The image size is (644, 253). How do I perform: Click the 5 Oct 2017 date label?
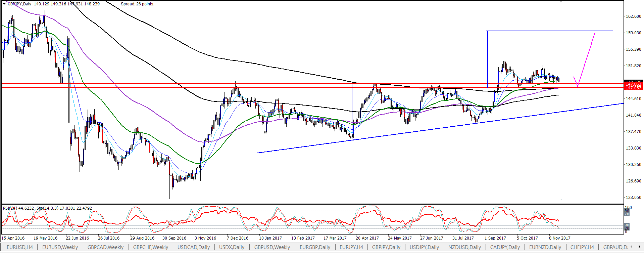coord(527,238)
